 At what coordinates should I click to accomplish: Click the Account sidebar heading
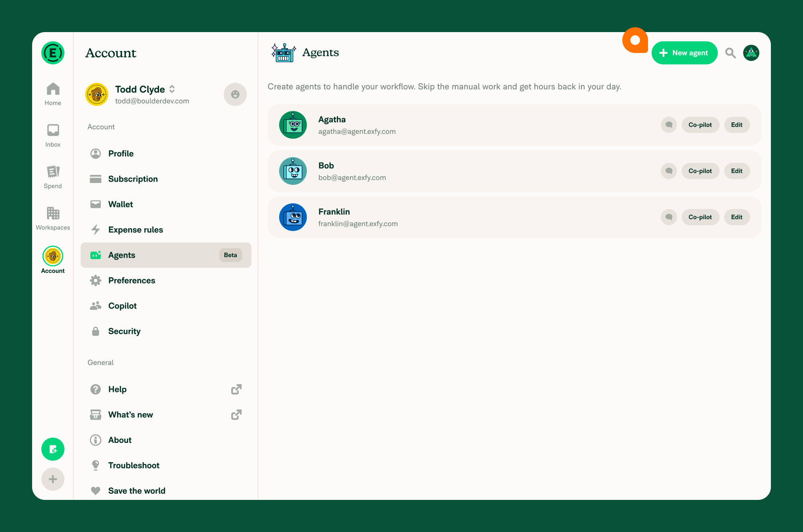[x=111, y=53]
